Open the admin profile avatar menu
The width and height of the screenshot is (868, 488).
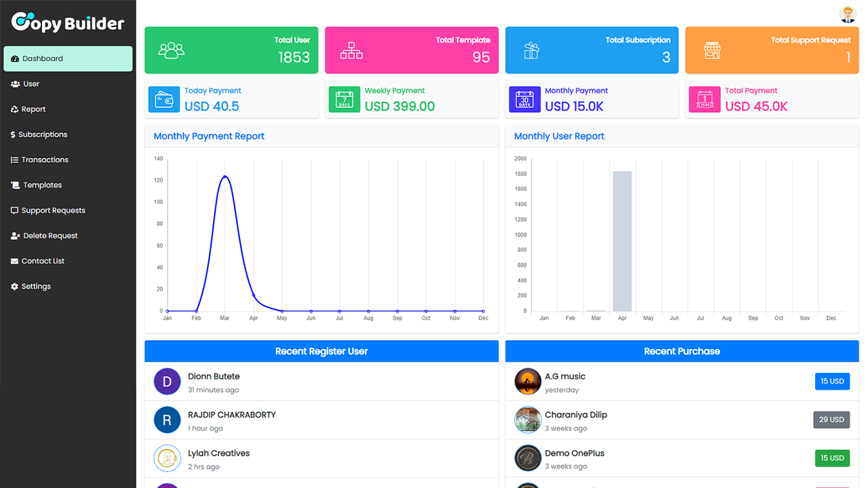[x=848, y=14]
